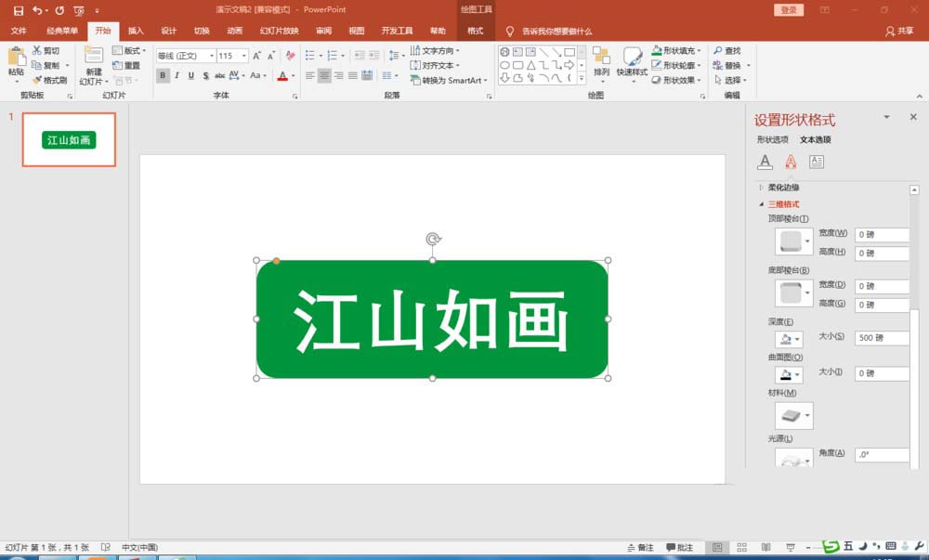This screenshot has width=929, height=560.
Task: Click the Format Painter (格式刷) brush
Action: (37, 80)
